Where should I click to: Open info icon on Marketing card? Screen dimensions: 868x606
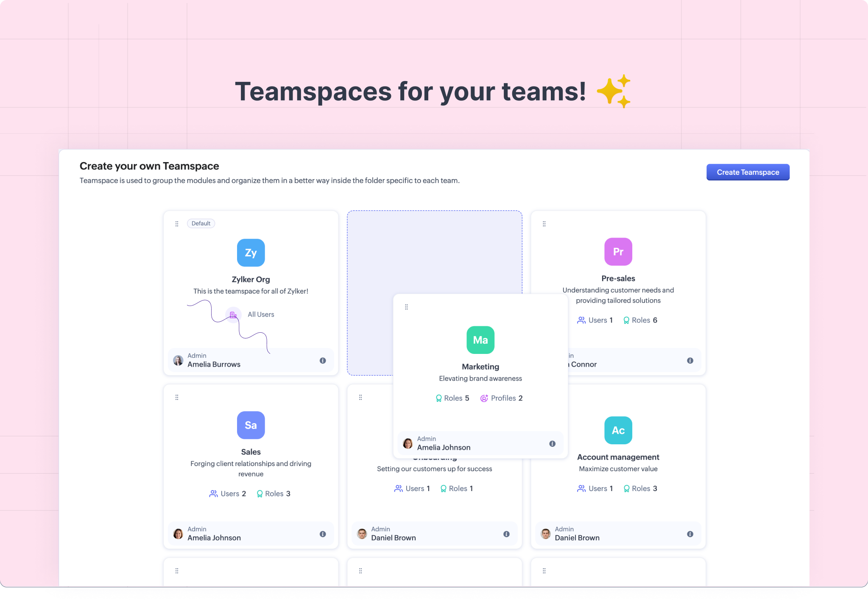point(552,444)
